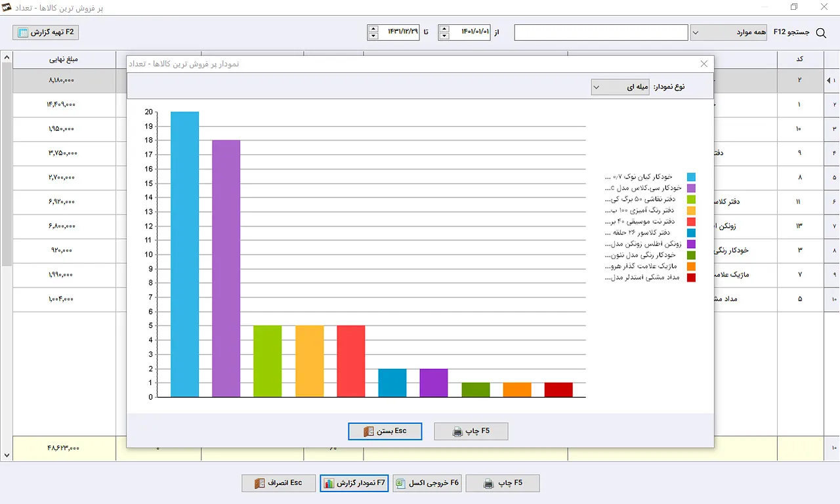Click the red legend swatch for دفتر نت موسیقی
840x504 pixels.
[691, 222]
